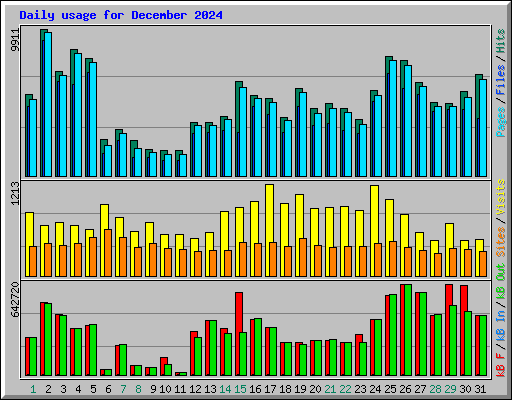
Task: Select the orange sites bar for day 6
Action: (108, 253)
